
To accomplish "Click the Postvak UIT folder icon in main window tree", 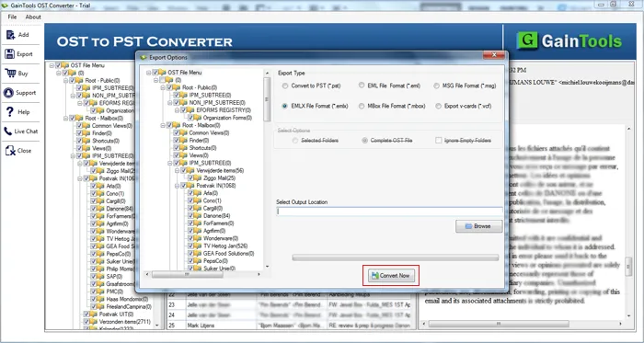I will pos(94,314).
